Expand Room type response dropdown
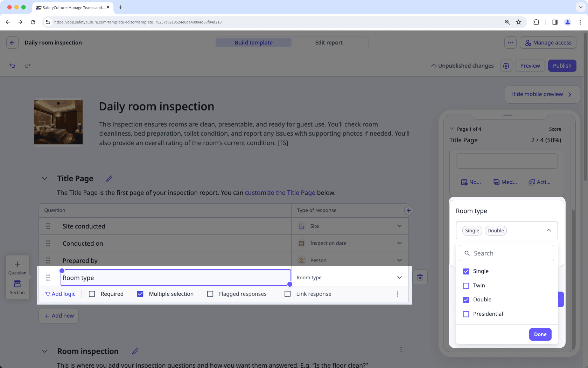 coord(399,278)
